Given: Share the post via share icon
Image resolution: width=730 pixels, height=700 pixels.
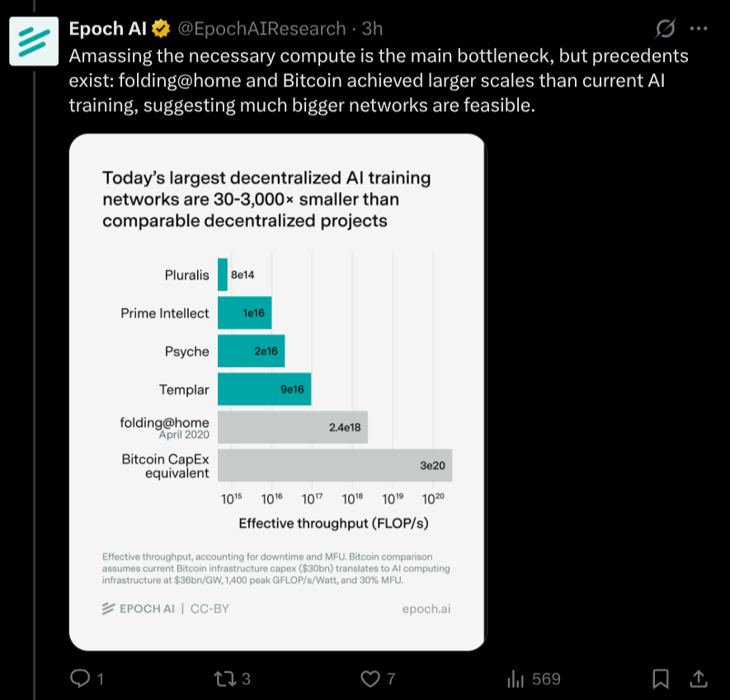Looking at the screenshot, I should click(x=698, y=679).
